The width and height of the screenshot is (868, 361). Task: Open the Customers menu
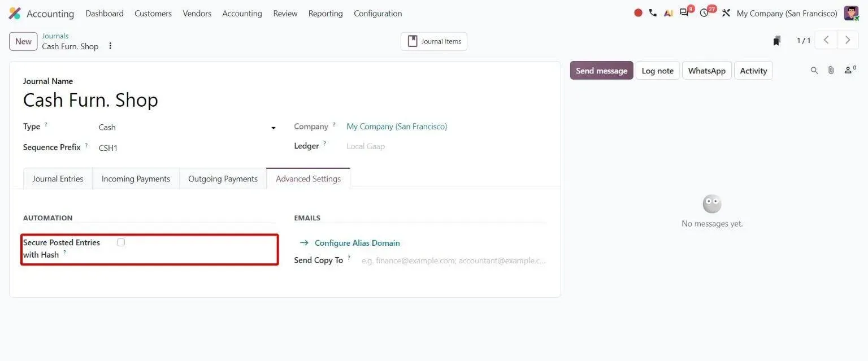click(x=153, y=13)
